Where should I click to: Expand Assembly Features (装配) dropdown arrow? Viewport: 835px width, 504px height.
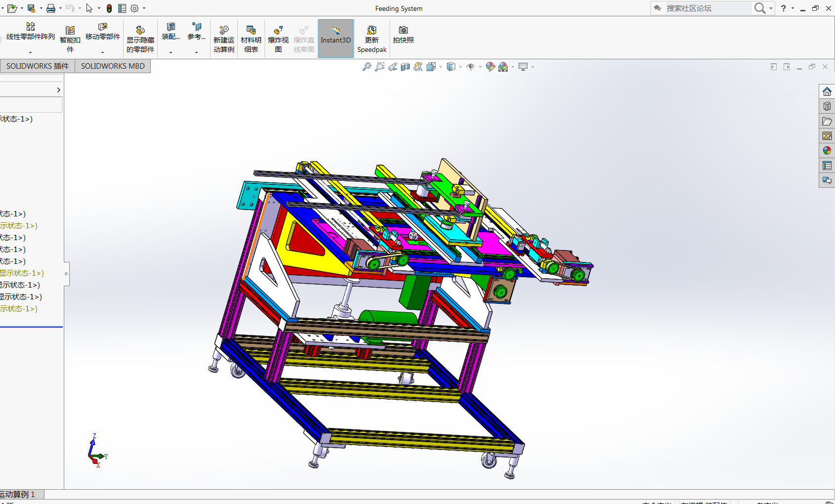pos(171,52)
